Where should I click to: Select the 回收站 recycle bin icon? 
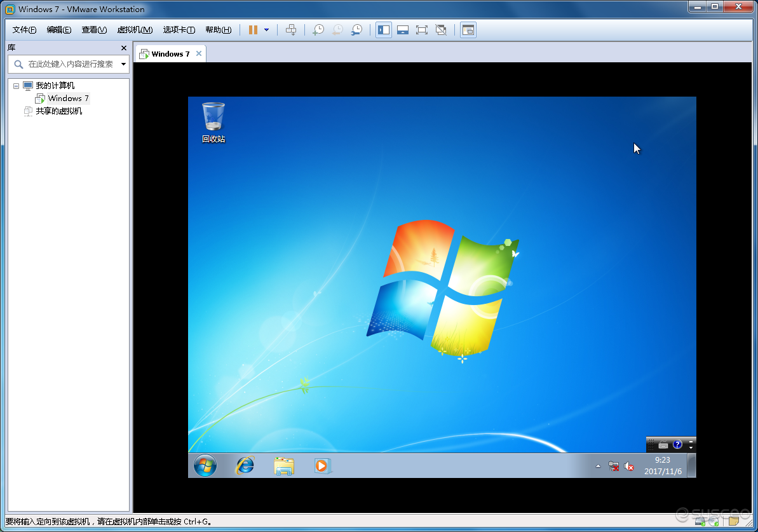click(x=213, y=123)
